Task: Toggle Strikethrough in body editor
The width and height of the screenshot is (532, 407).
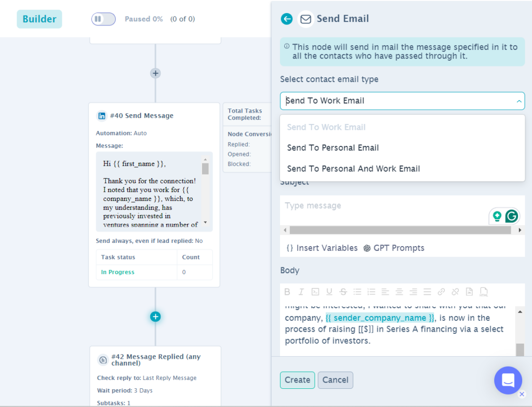Action: (x=343, y=292)
